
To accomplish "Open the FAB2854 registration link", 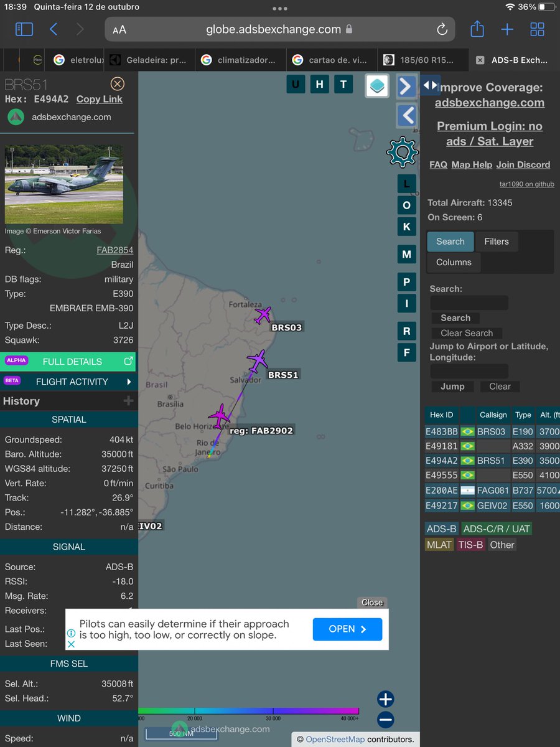I will click(115, 250).
